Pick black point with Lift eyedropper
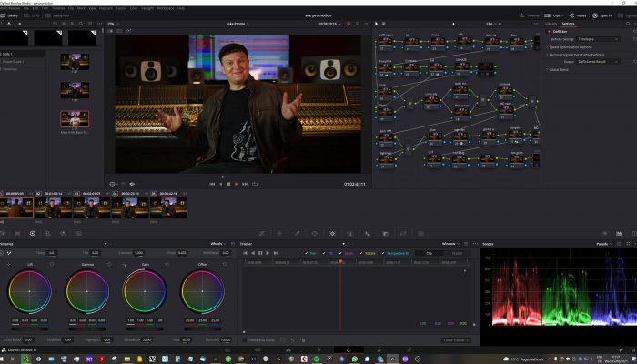637x364 pixels. click(9, 265)
